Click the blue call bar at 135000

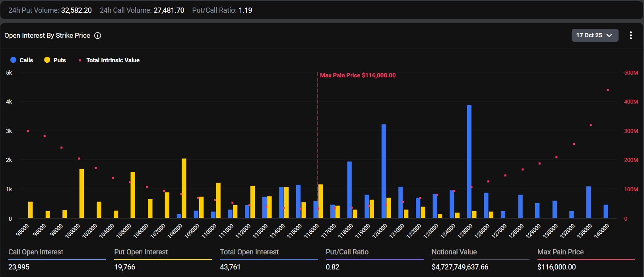pos(588,202)
